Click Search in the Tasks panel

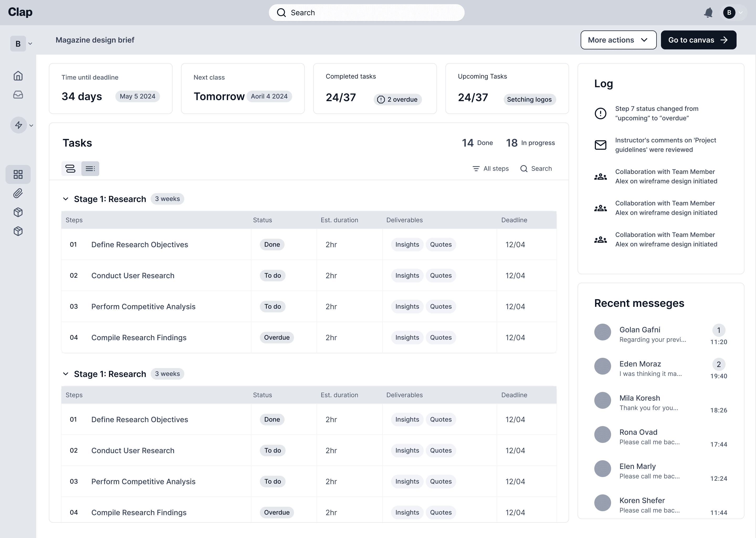(x=536, y=169)
